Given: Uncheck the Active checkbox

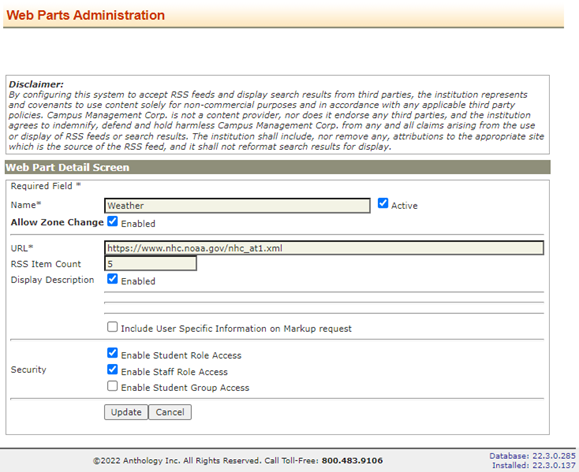Looking at the screenshot, I should tap(383, 203).
